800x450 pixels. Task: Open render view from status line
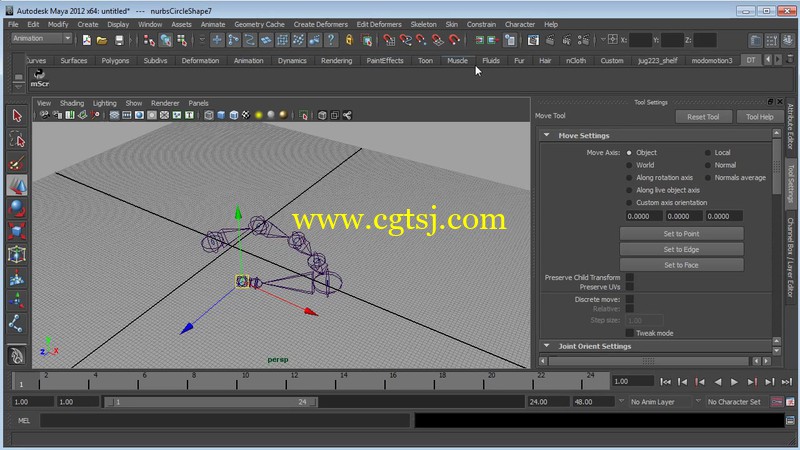tap(533, 40)
